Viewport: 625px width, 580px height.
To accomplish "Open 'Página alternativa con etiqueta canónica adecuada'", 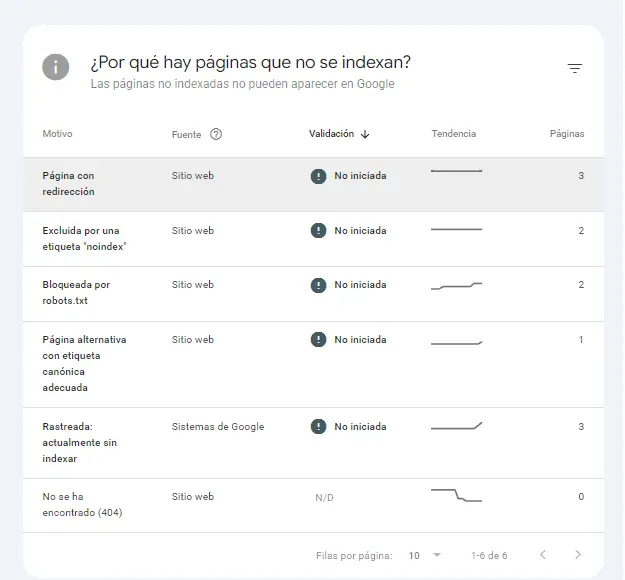I will point(84,364).
